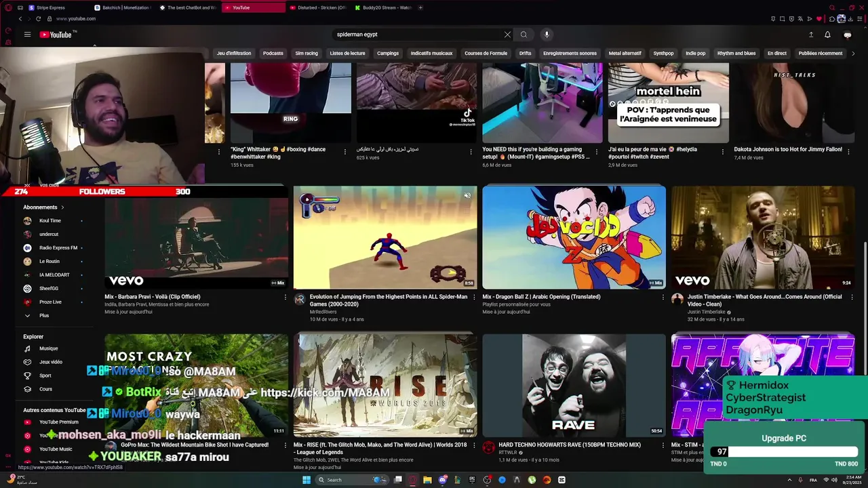Viewport: 868px width, 488px height.
Task: Open the YouTube guide hamburger menu
Action: click(27, 35)
